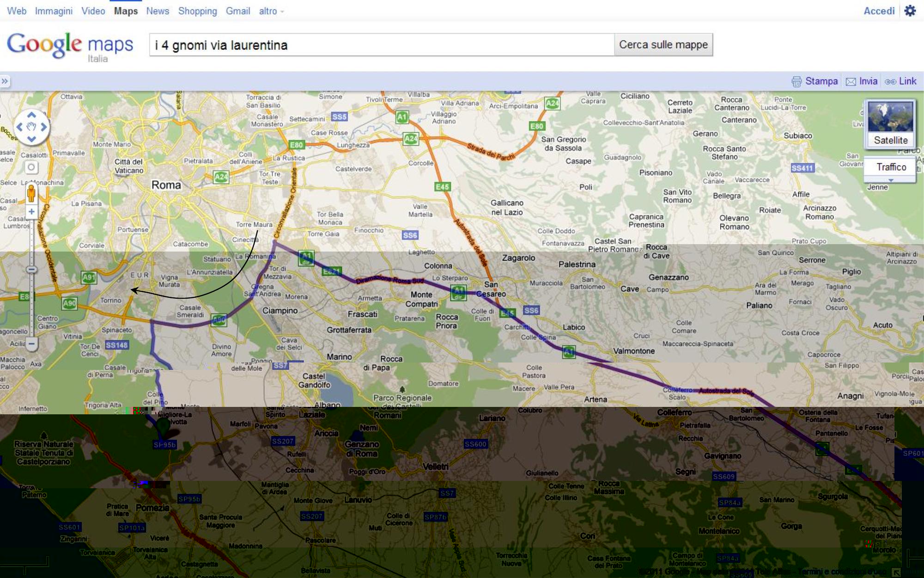Viewport: 924px width, 578px height.
Task: Click the Cerca sulle mappe button
Action: (x=663, y=45)
